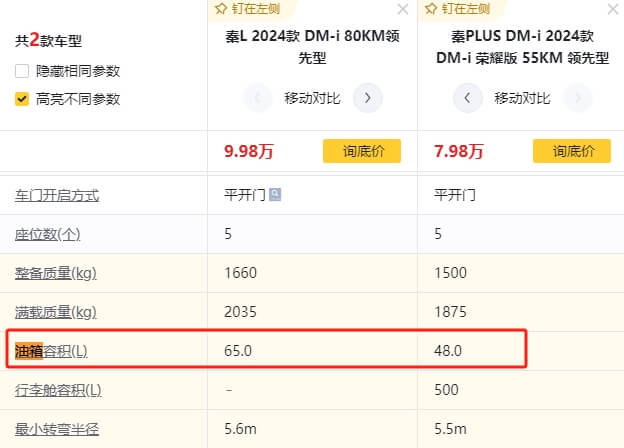Click the 油箱容积(L) parameter label
Screen dimensions: 624x448
pyautogui.click(x=51, y=351)
